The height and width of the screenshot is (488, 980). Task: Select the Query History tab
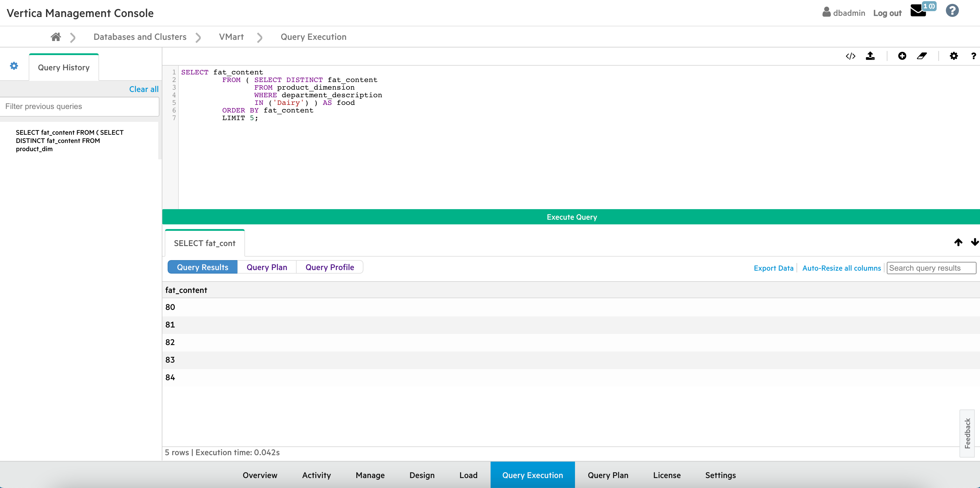point(64,67)
